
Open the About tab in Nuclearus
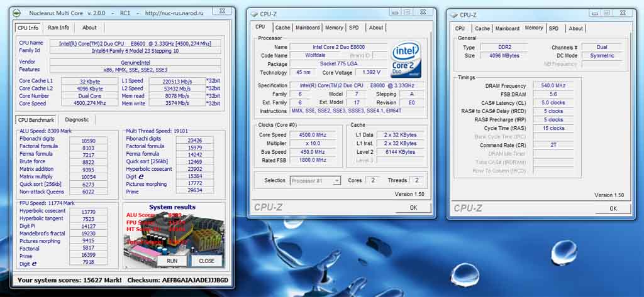[x=89, y=28]
